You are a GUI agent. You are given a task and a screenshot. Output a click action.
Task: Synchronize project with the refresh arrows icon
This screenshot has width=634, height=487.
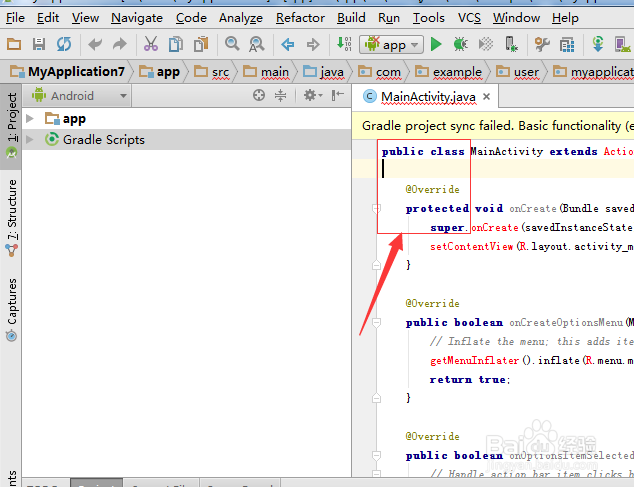click(x=64, y=44)
